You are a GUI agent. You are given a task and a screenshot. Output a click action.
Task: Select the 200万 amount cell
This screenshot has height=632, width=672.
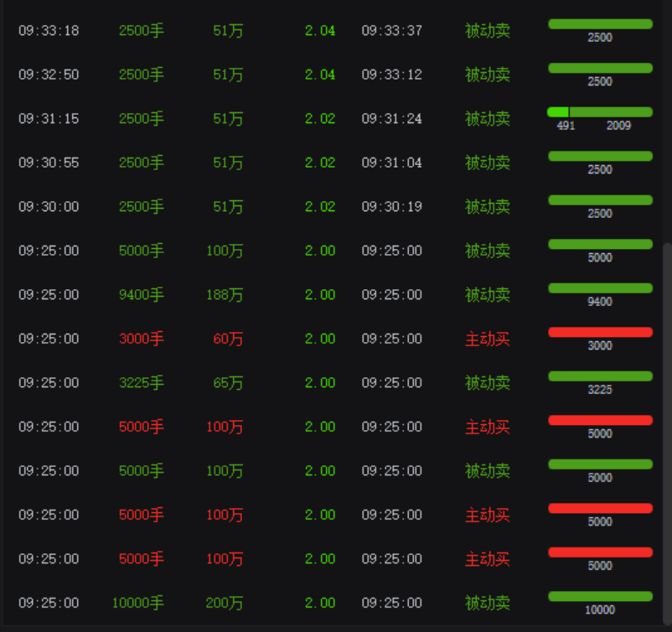tap(224, 603)
